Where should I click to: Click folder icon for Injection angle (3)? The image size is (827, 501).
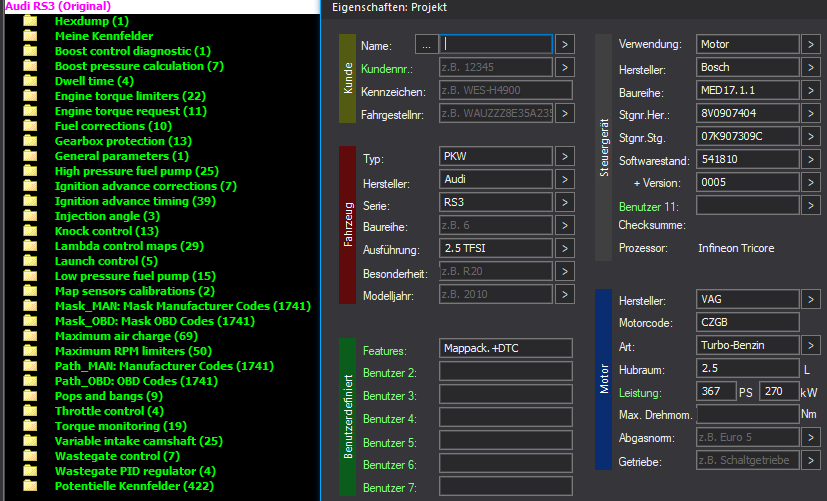click(31, 216)
